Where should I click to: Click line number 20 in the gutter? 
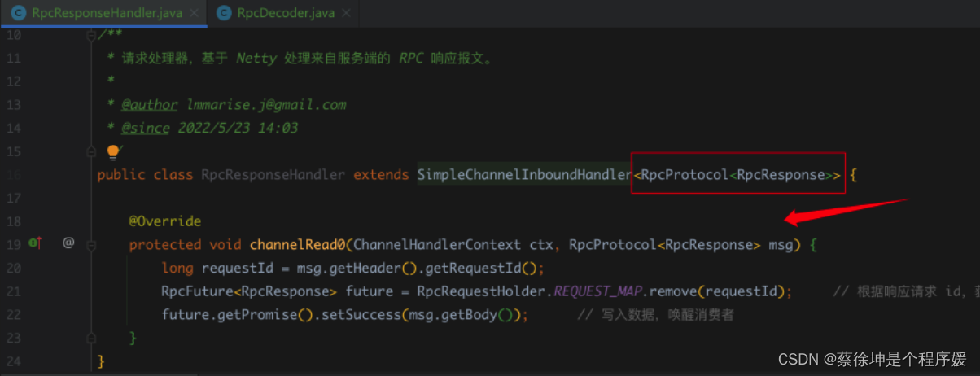pyautogui.click(x=12, y=268)
